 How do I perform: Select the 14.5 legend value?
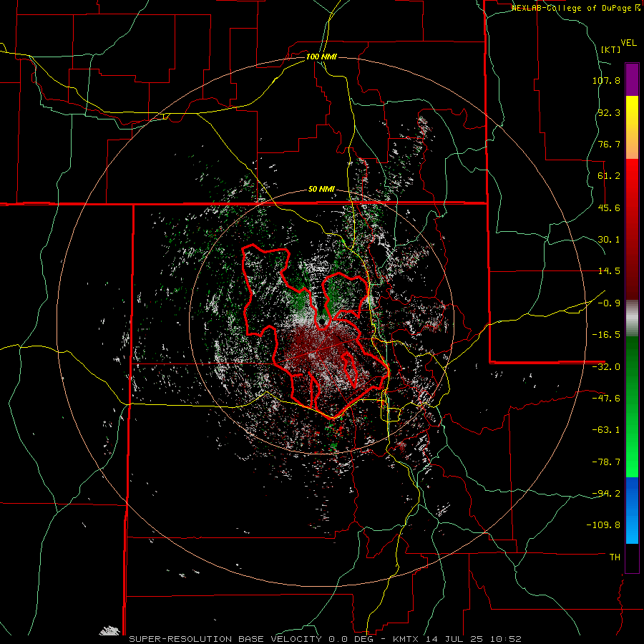pos(609,271)
